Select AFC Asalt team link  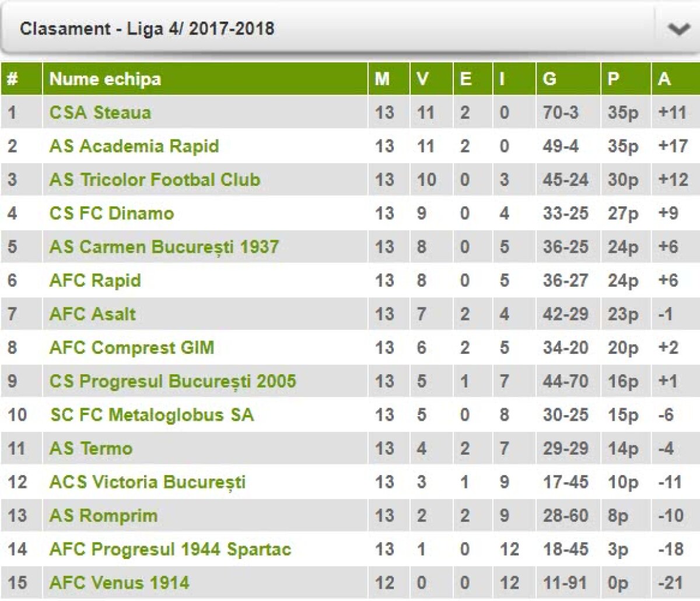[92, 314]
